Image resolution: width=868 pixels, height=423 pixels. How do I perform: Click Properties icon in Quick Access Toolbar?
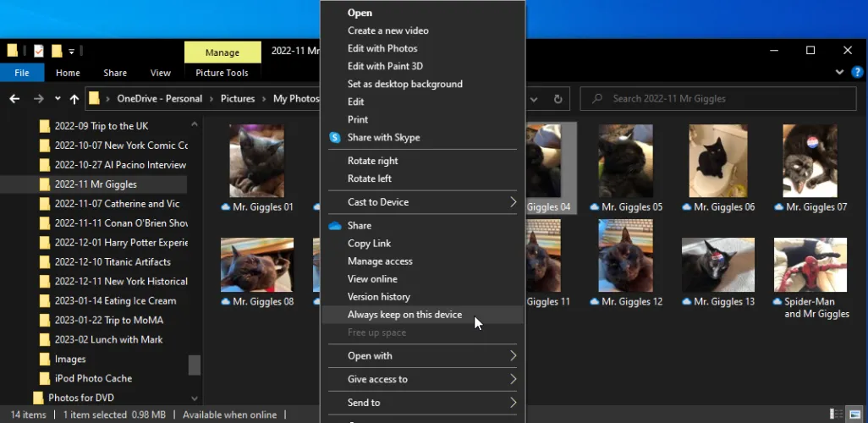click(39, 51)
